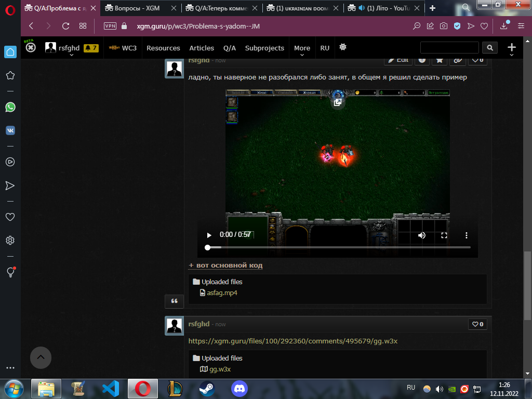532x399 pixels.
Task: Close the BETA round X icon
Action: pos(31,47)
